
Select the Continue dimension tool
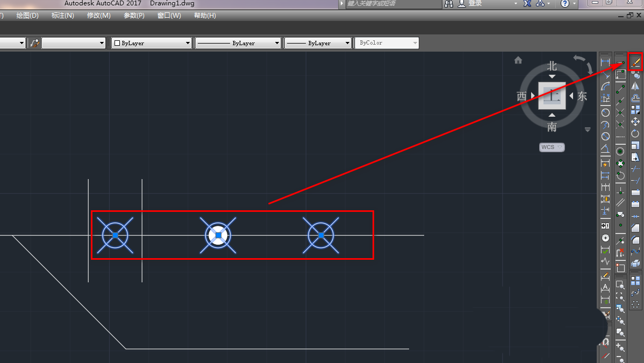click(605, 187)
